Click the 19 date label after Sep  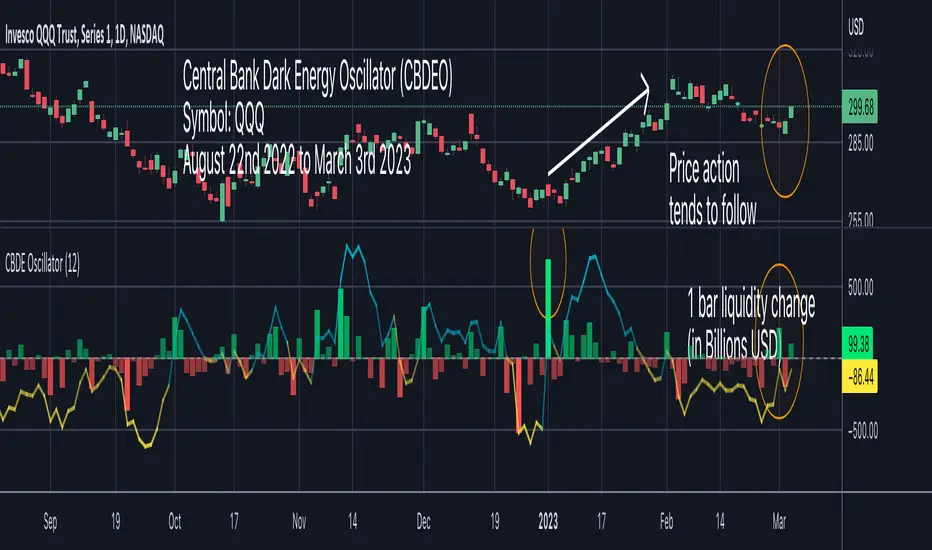click(115, 521)
